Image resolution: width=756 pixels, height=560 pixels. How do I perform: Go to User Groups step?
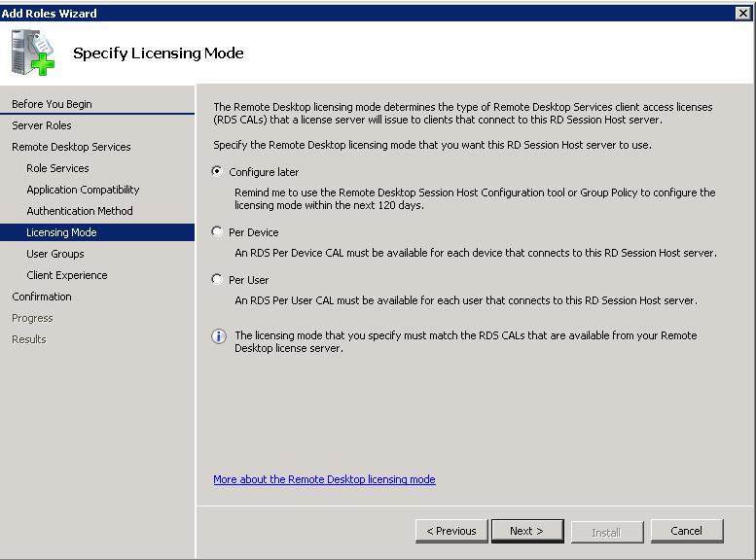(x=55, y=254)
